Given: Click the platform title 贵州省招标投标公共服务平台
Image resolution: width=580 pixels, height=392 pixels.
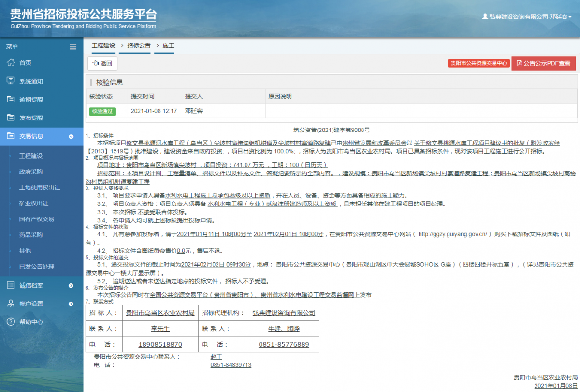Looking at the screenshot, I should point(84,15).
